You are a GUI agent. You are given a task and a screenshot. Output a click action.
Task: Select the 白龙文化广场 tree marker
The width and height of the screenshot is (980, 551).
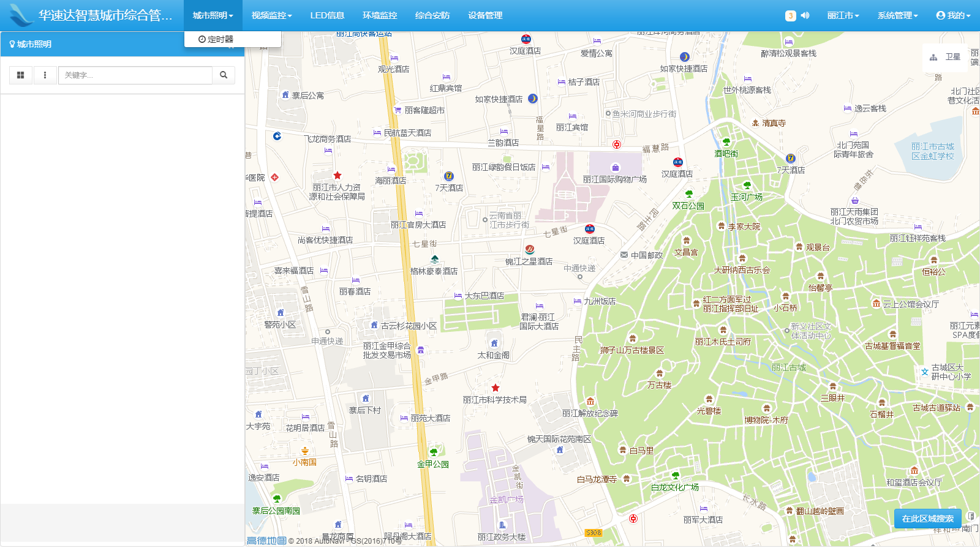click(676, 475)
